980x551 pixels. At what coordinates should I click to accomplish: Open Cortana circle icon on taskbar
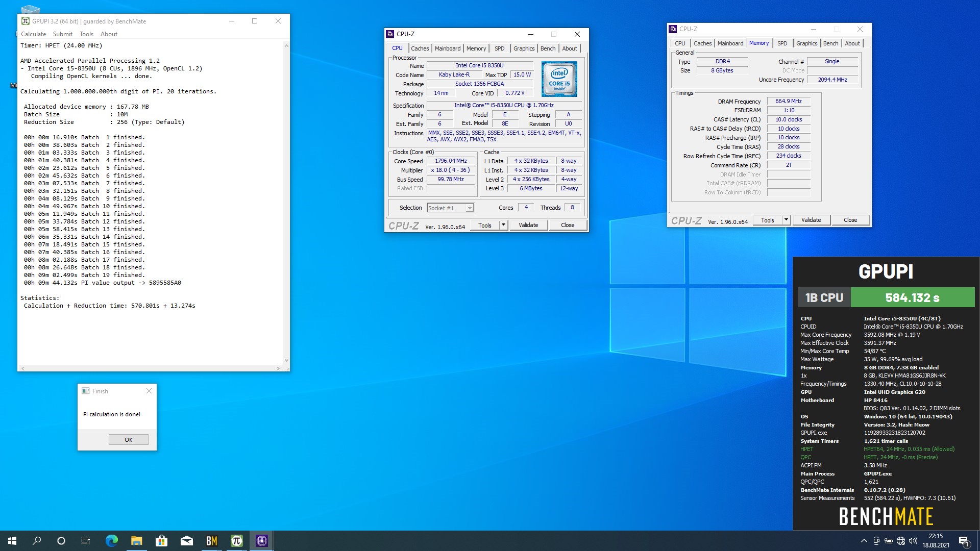coord(61,541)
